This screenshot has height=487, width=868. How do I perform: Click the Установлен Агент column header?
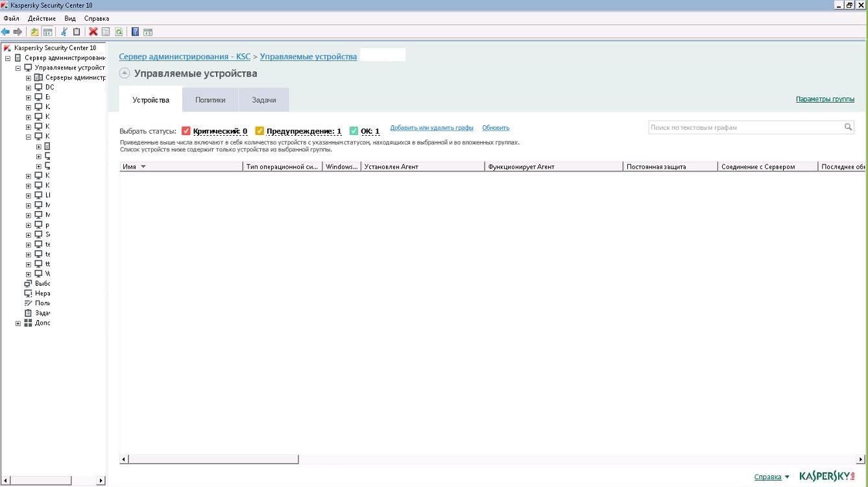[423, 167]
